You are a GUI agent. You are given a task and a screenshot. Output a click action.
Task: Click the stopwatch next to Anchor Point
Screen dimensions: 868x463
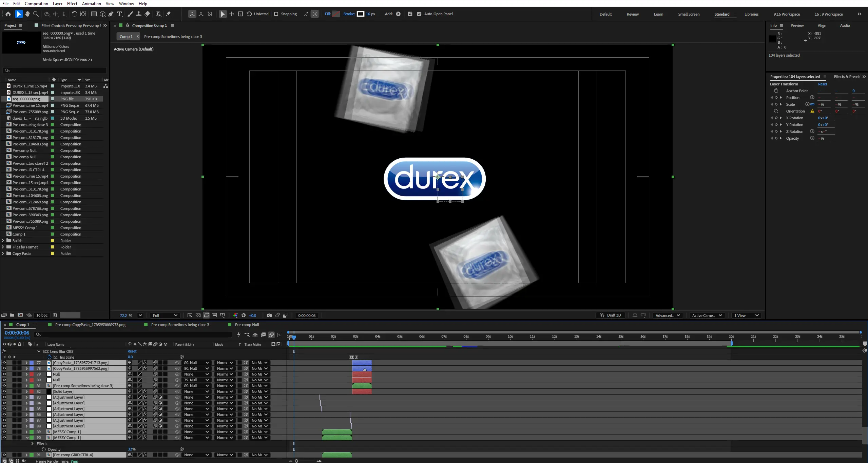click(776, 91)
